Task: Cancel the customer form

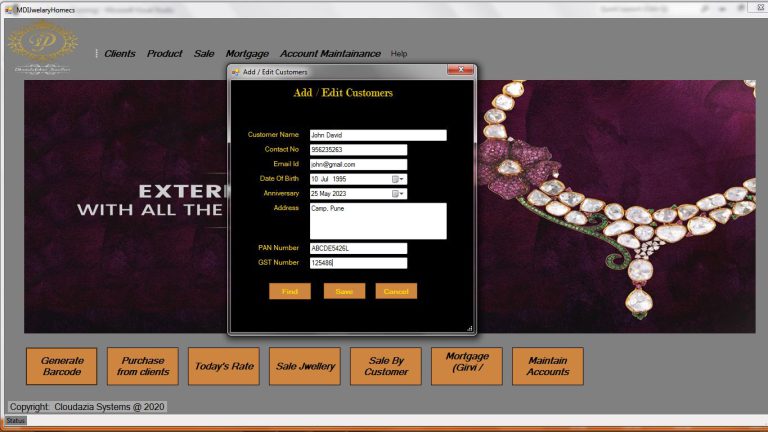Action: [x=396, y=291]
